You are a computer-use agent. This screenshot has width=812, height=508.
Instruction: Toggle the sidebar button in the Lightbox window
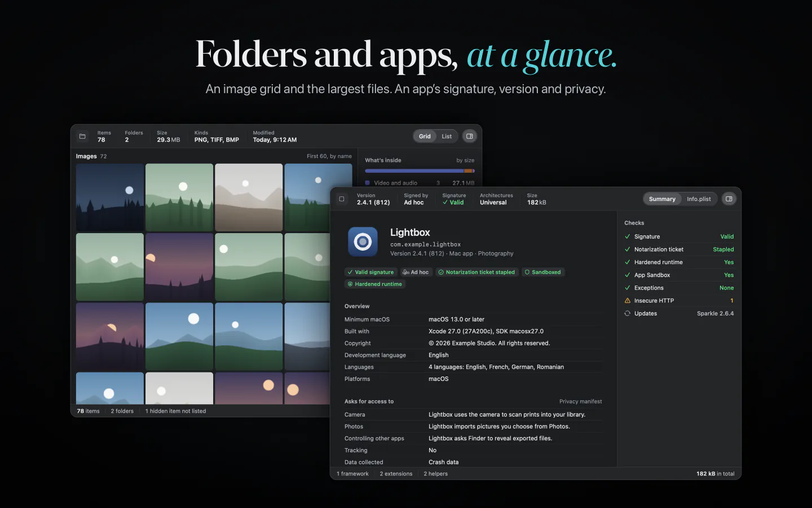[x=729, y=199]
